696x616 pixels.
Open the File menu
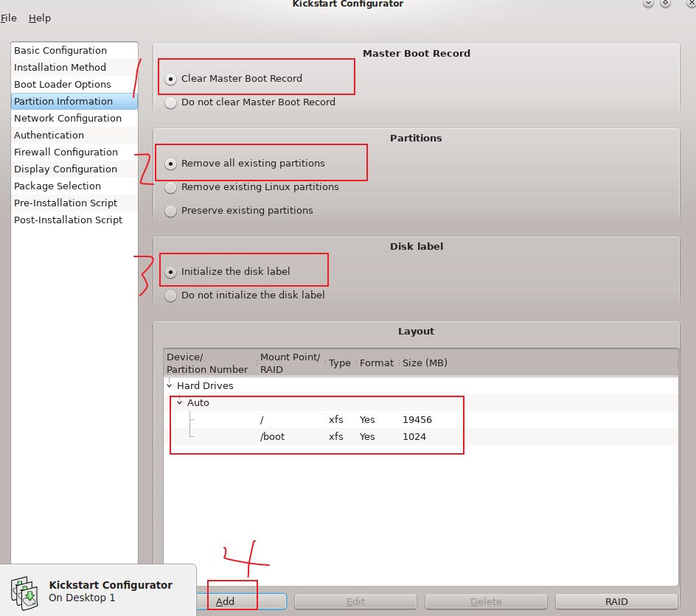point(8,18)
